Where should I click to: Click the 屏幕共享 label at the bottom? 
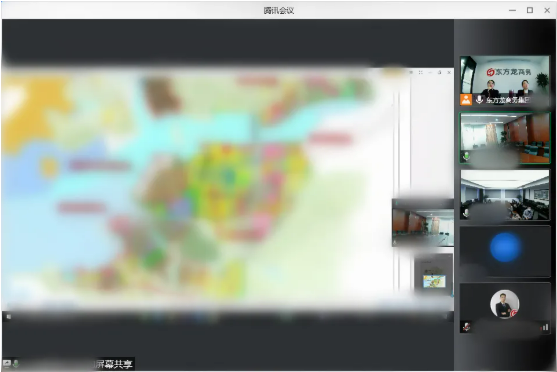[x=114, y=364]
